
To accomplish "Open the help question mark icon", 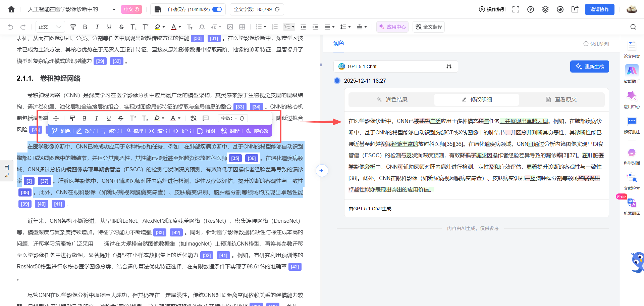I will click(531, 9).
